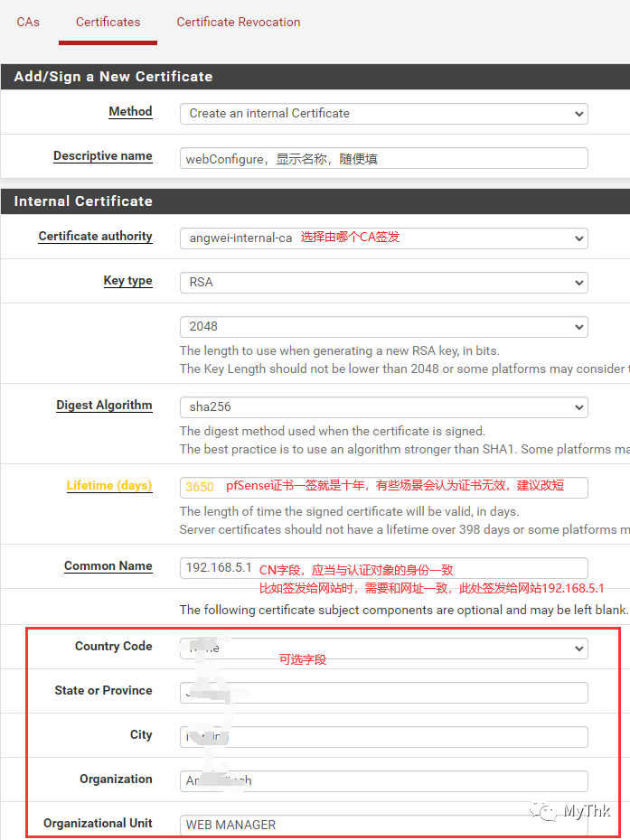Image resolution: width=630 pixels, height=840 pixels.
Task: Click the 'The length to use when generating' text
Action: (339, 350)
